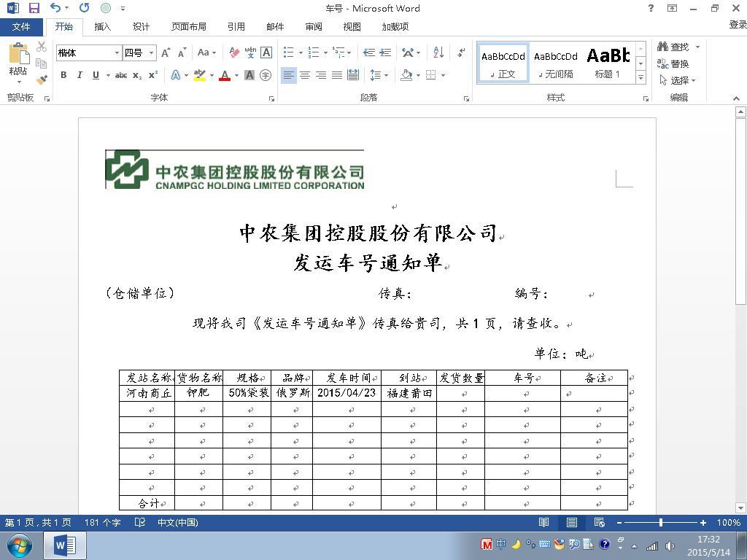This screenshot has height=560, width=747.
Task: Switch to the 审阅 ribbon tab
Action: [314, 27]
